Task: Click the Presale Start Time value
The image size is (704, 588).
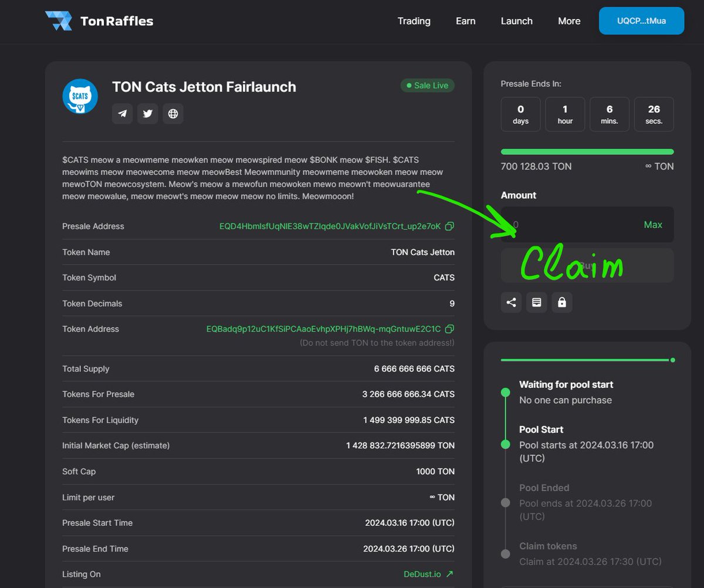Action: [x=409, y=523]
